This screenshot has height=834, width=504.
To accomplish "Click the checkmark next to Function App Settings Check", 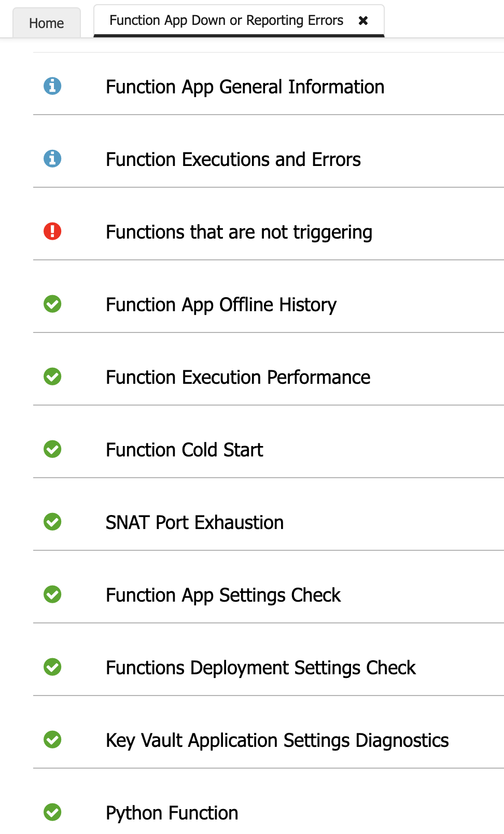I will point(53,595).
